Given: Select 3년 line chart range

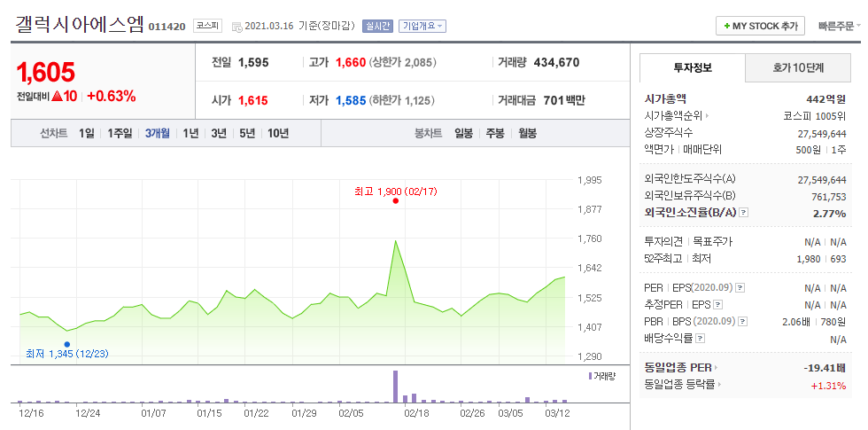Looking at the screenshot, I should [x=219, y=134].
